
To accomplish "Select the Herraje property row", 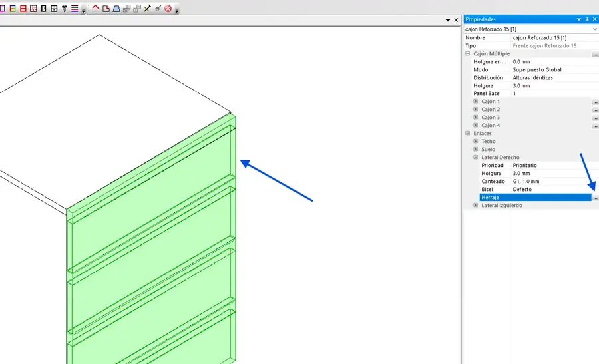I will point(532,198).
